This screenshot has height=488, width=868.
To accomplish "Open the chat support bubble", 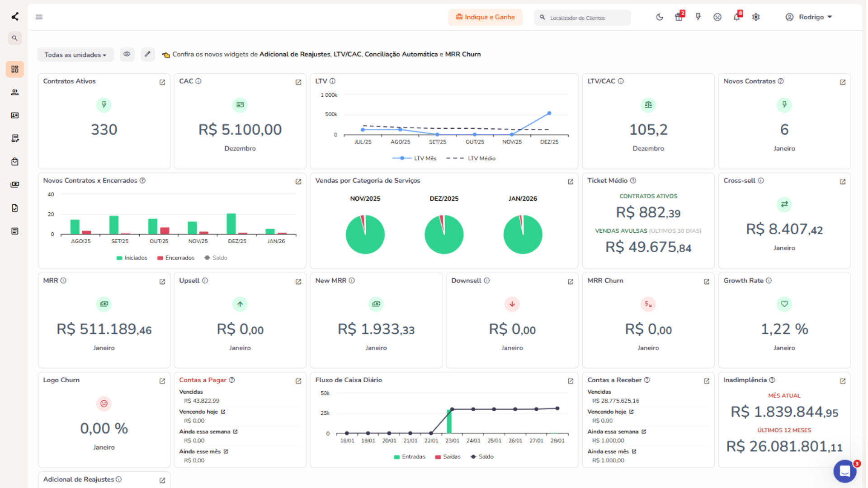I will point(844,471).
